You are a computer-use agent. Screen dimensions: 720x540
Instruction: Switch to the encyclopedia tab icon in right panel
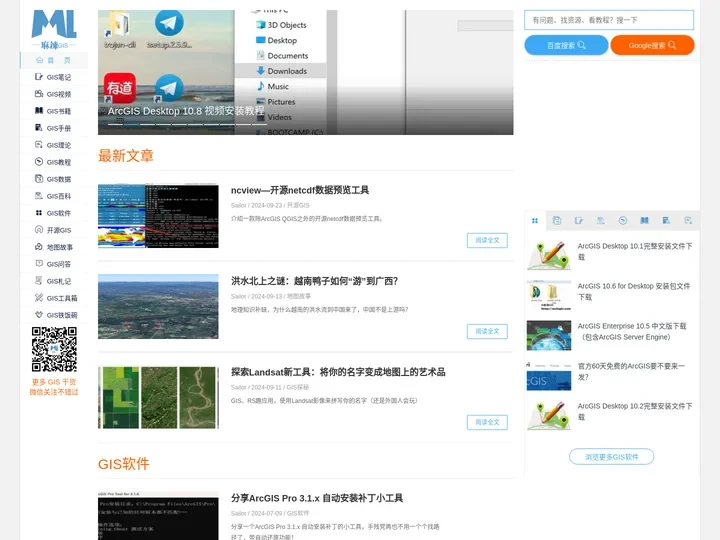tap(601, 221)
